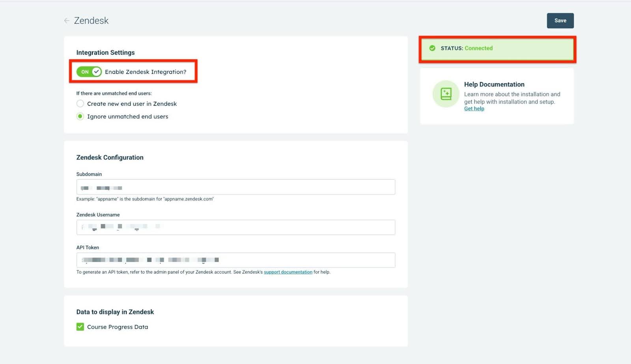Click the Subdomain example hint text
Image resolution: width=631 pixels, height=364 pixels.
click(145, 199)
